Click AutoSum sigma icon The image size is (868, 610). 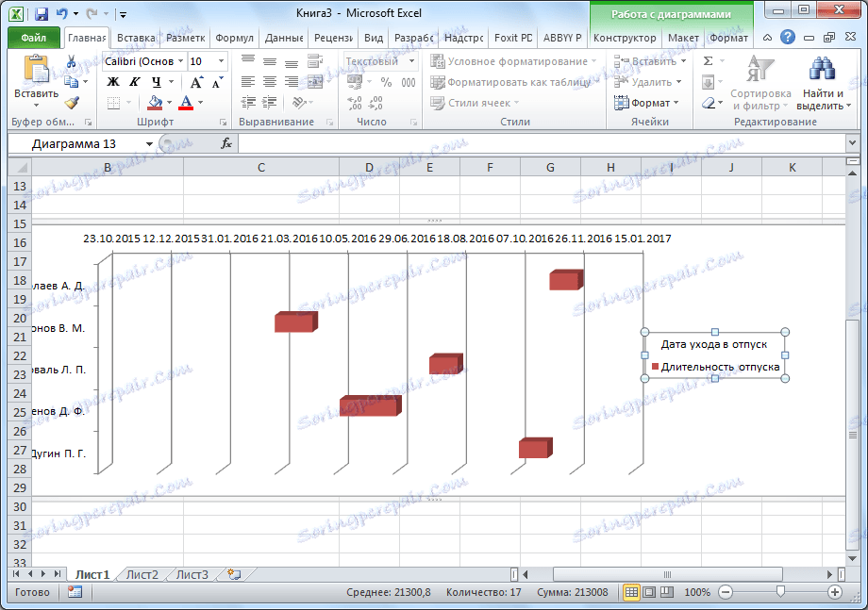tap(708, 61)
